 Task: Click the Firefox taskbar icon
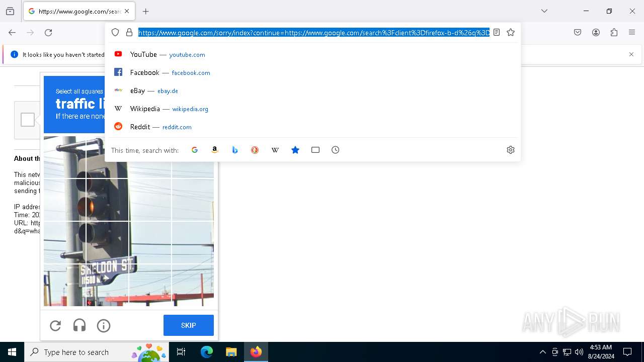pyautogui.click(x=256, y=352)
